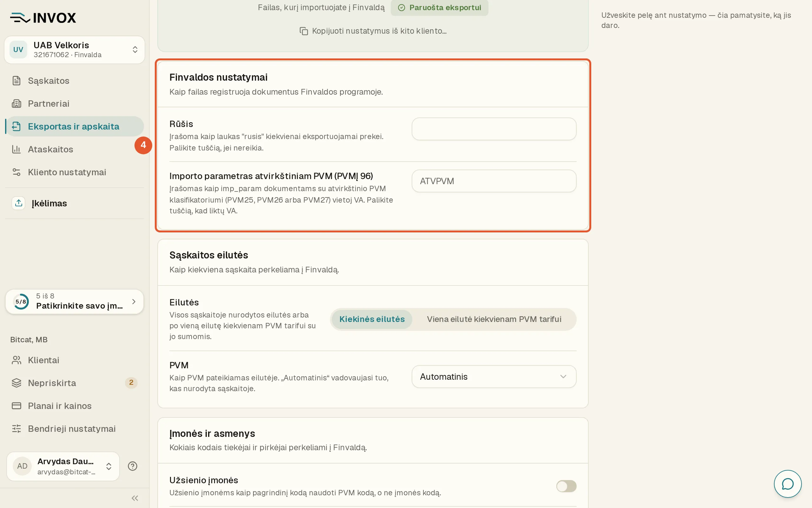Open Ataskaitos from the sidebar

click(x=75, y=149)
